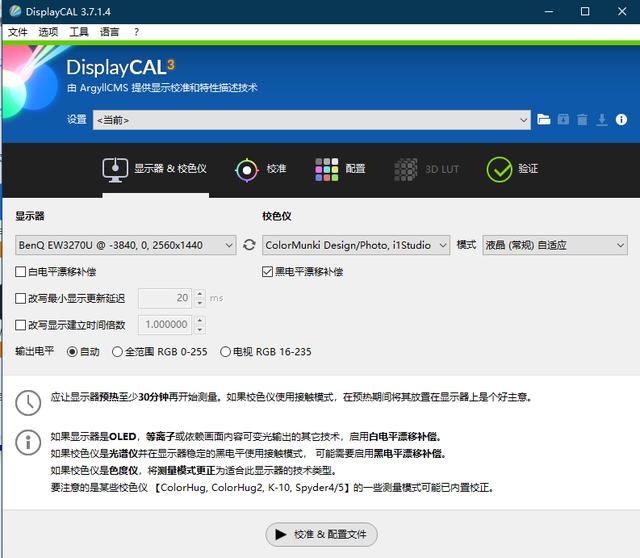The image size is (640, 558).
Task: Open the 文件 menu
Action: pyautogui.click(x=18, y=32)
